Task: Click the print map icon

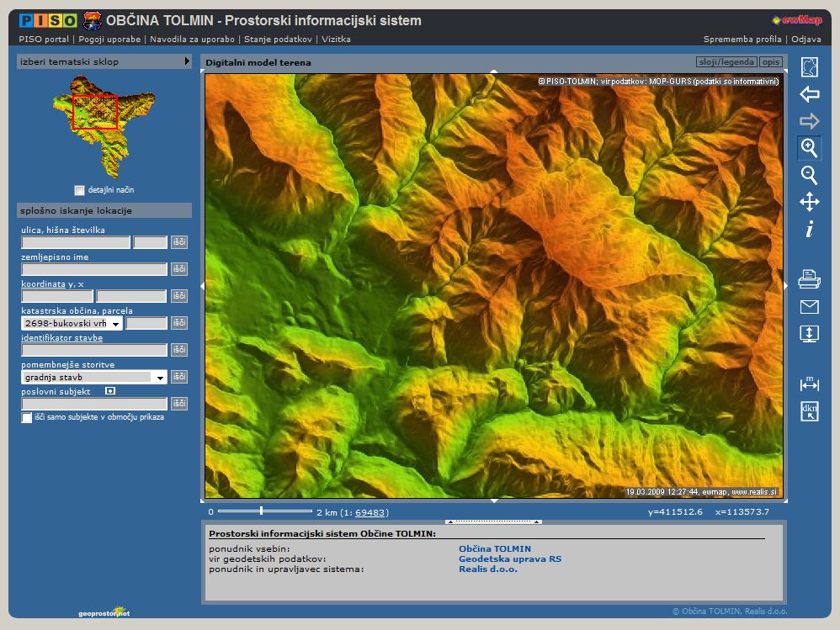Action: click(809, 279)
